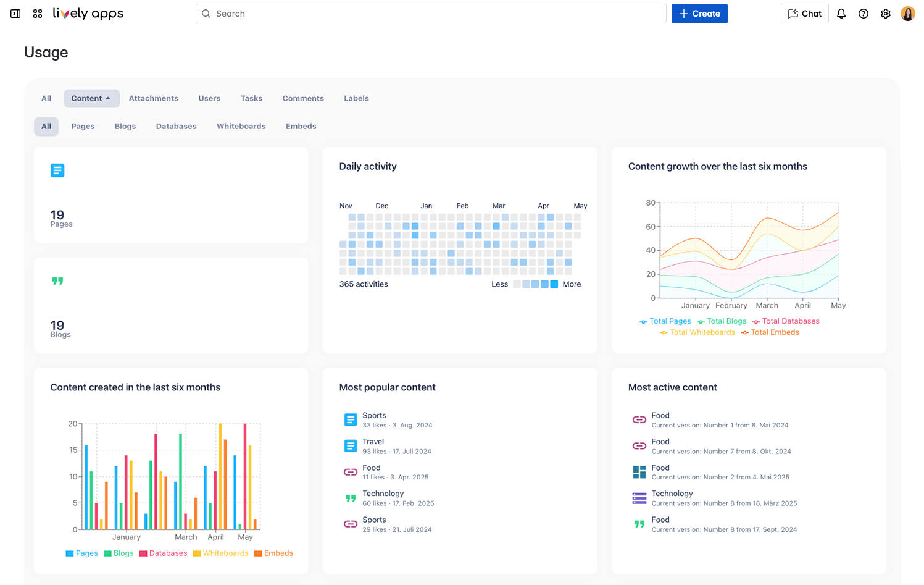This screenshot has height=585, width=924.
Task: Click the Create button
Action: pyautogui.click(x=699, y=14)
